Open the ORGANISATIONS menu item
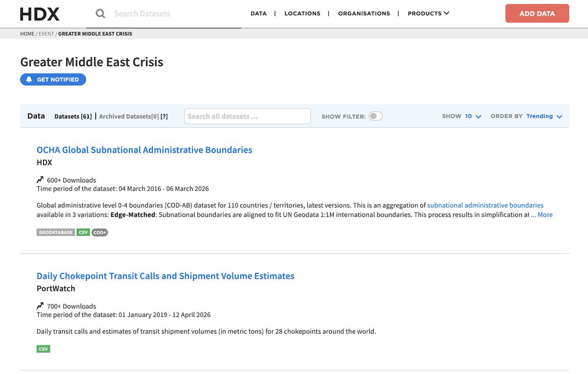This screenshot has width=588, height=374. 364,14
